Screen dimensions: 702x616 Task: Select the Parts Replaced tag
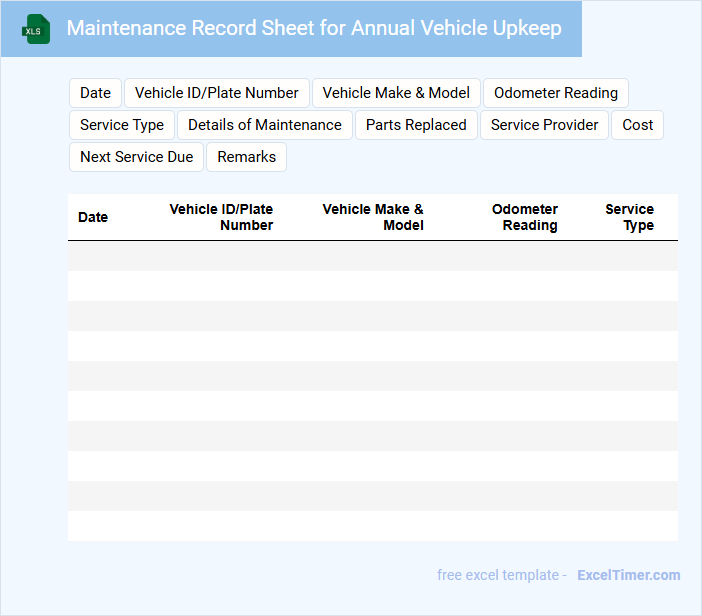coord(416,125)
